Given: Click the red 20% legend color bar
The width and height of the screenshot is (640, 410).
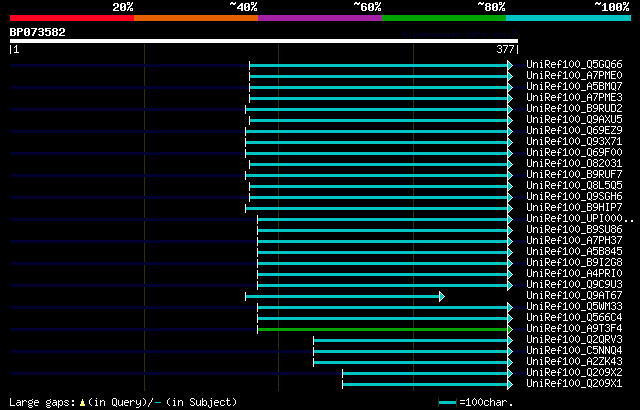Looking at the screenshot, I should 72,18.
